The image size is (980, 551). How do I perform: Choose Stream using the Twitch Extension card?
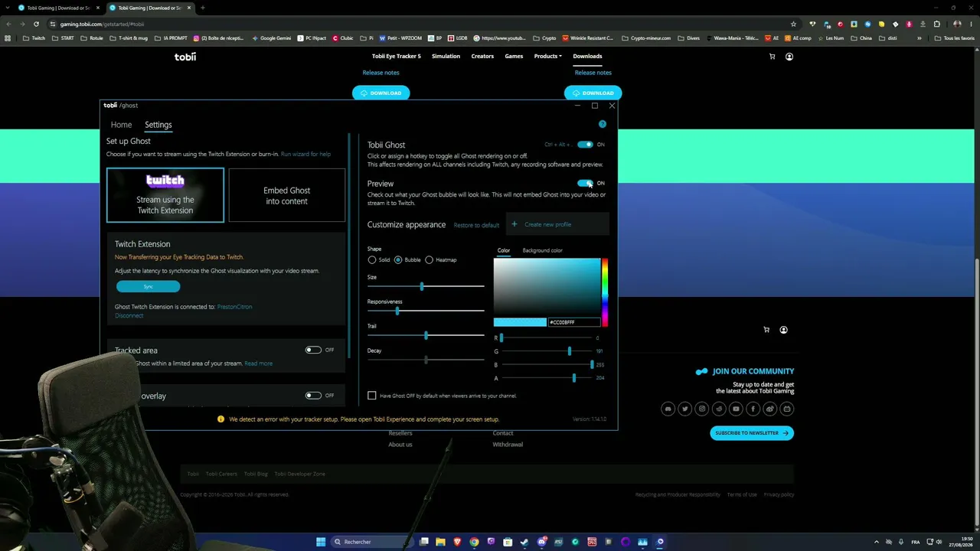165,195
